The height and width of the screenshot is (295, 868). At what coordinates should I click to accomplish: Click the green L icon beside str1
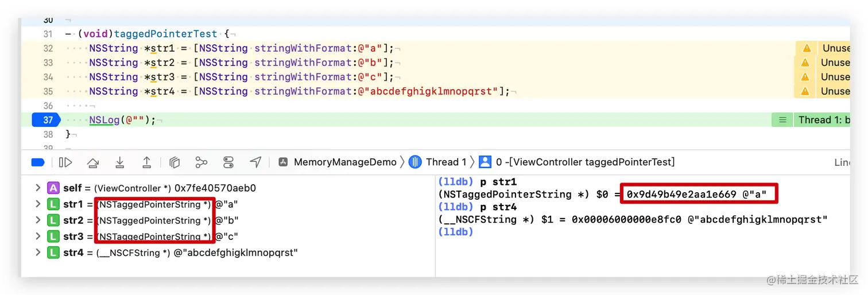53,204
